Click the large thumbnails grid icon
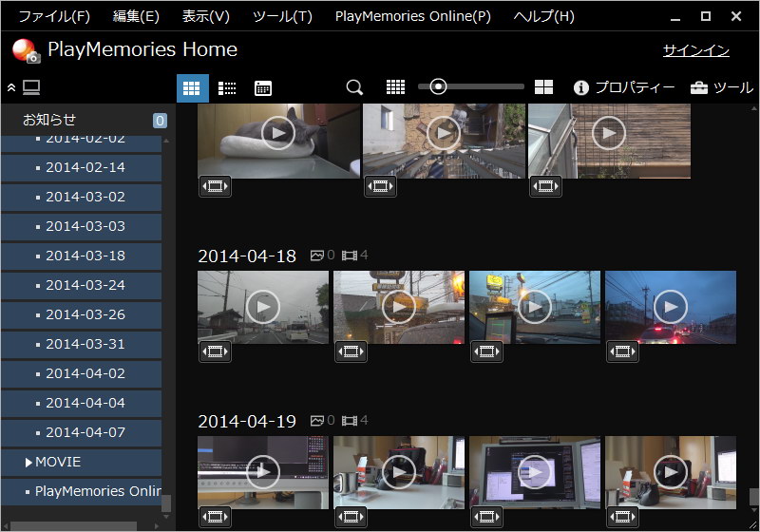This screenshot has height=532, width=760. point(543,87)
